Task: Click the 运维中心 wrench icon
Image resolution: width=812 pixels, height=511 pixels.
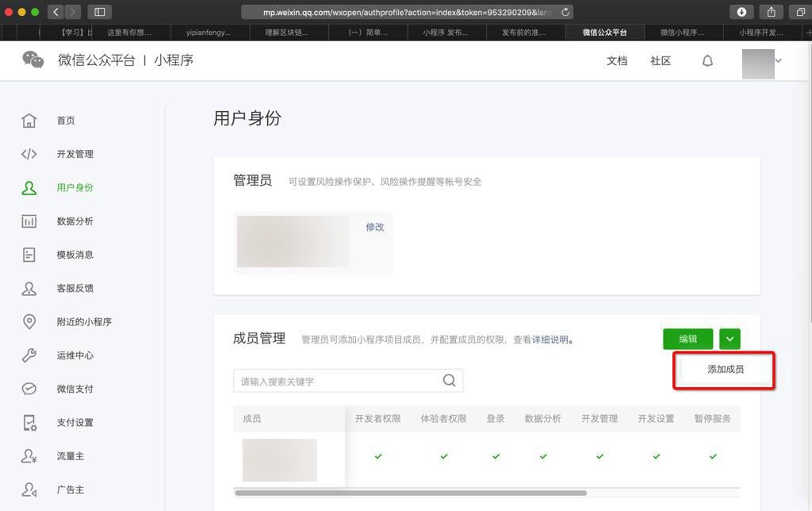Action: (29, 355)
